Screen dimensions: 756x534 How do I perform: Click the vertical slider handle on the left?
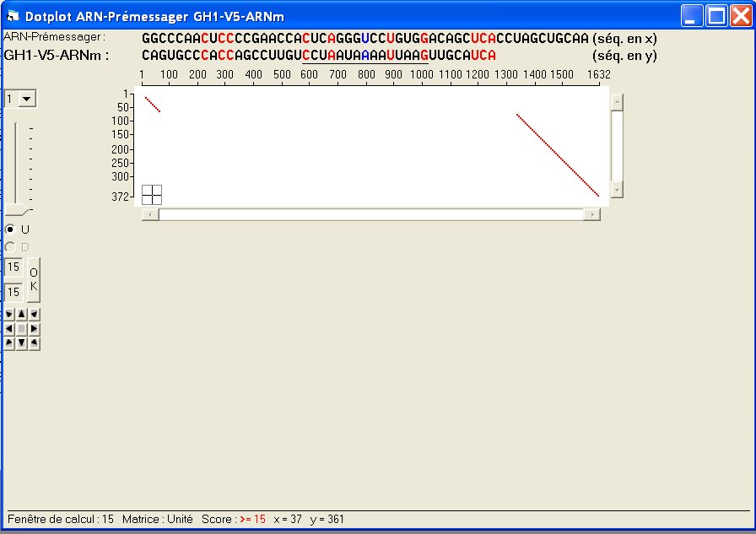(16, 209)
